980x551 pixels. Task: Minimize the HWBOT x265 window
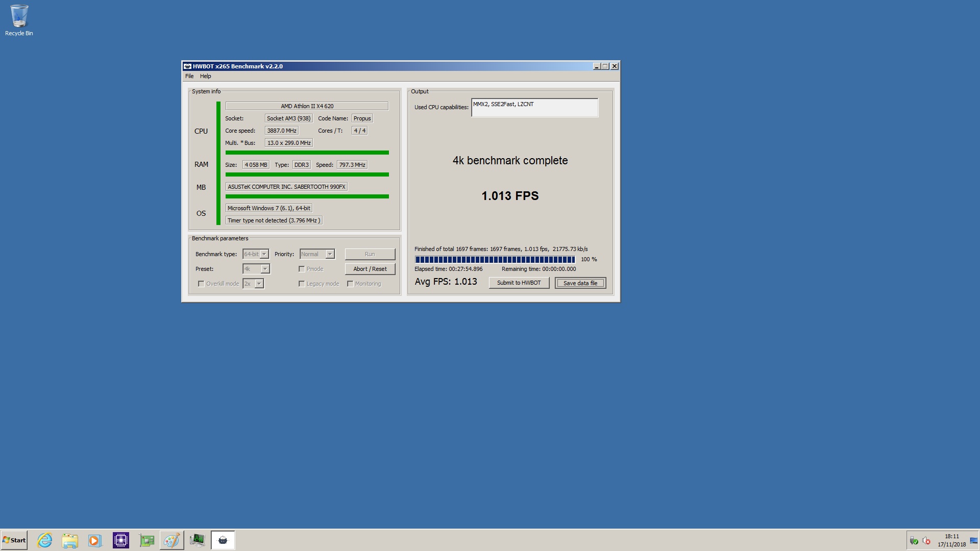[x=596, y=66]
